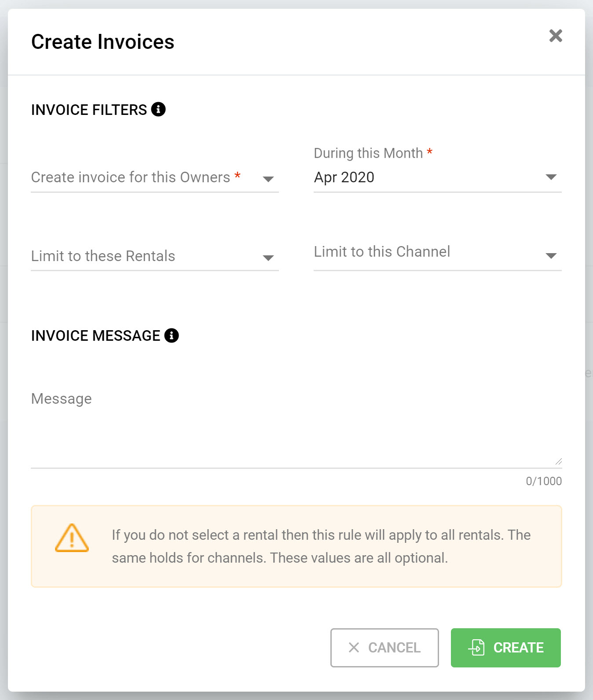Open the Limit to this Channel arrow
This screenshot has height=700, width=593.
[x=551, y=256]
